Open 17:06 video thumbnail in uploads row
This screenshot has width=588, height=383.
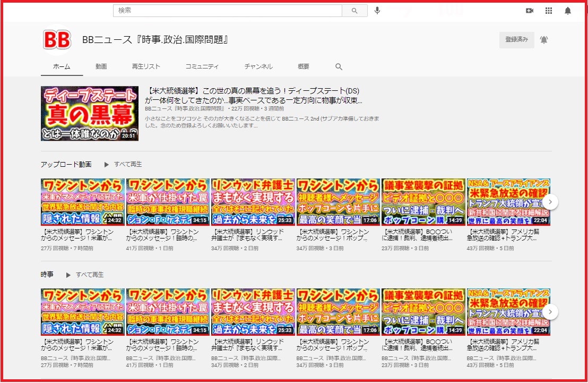338,202
